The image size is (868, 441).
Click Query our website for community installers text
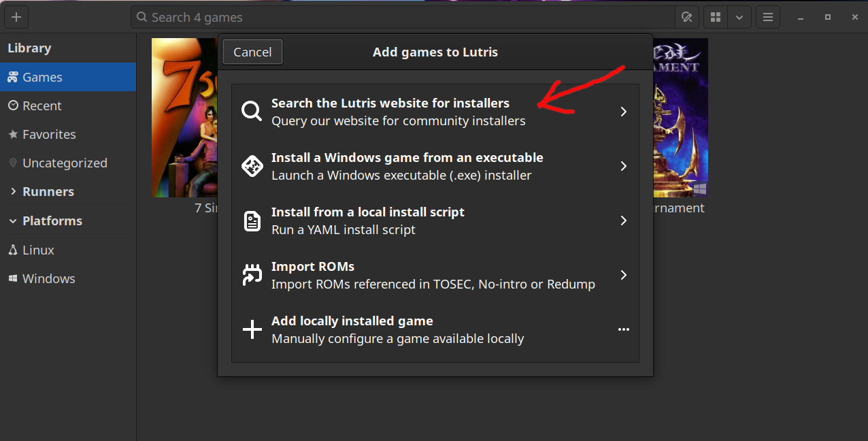tap(399, 120)
